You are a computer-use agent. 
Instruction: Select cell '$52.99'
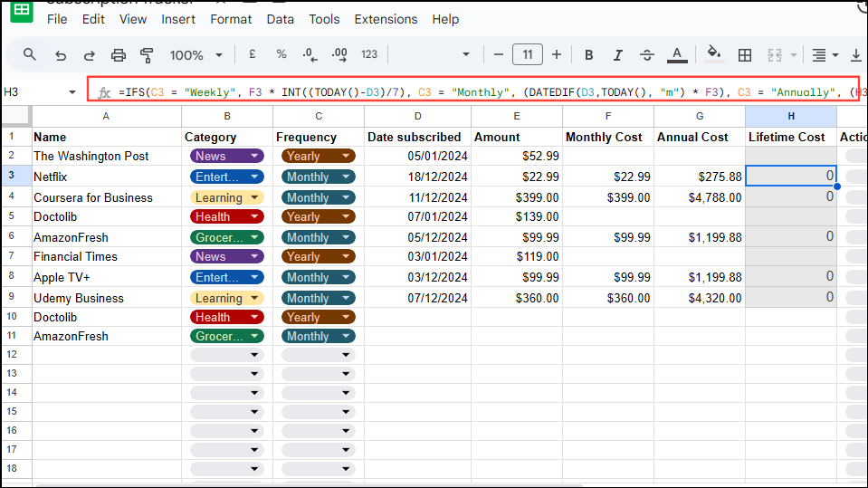517,157
